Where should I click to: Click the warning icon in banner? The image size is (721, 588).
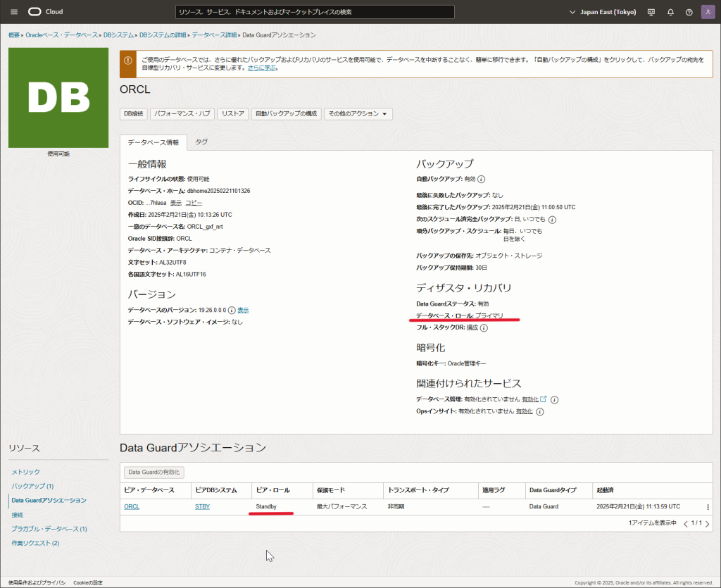click(128, 61)
